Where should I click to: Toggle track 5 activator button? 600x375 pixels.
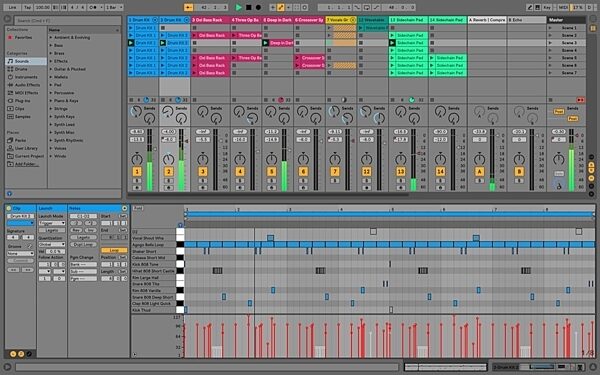271,171
